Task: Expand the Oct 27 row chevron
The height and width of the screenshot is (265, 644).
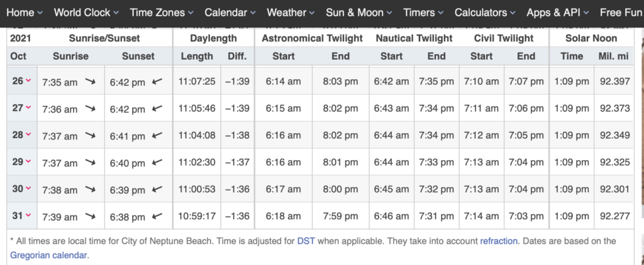Action: tap(28, 108)
